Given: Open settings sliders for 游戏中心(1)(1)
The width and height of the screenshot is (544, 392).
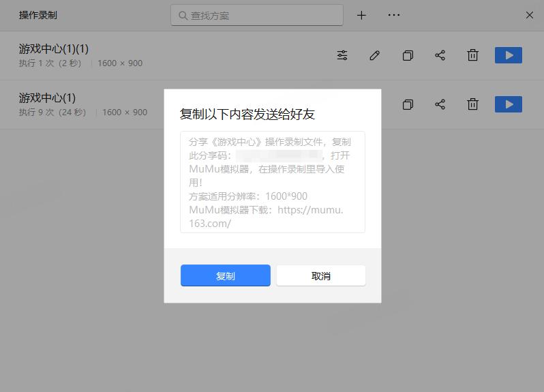Looking at the screenshot, I should (x=342, y=55).
